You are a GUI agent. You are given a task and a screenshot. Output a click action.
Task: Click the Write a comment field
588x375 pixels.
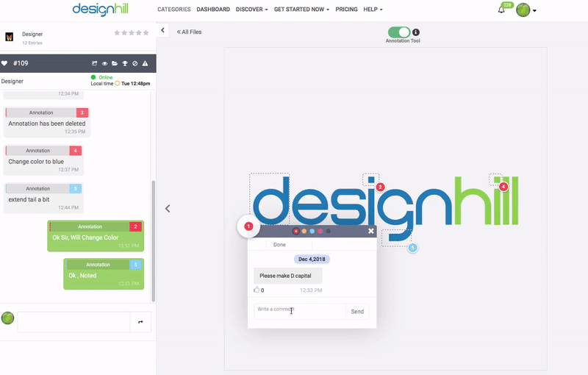(x=300, y=312)
